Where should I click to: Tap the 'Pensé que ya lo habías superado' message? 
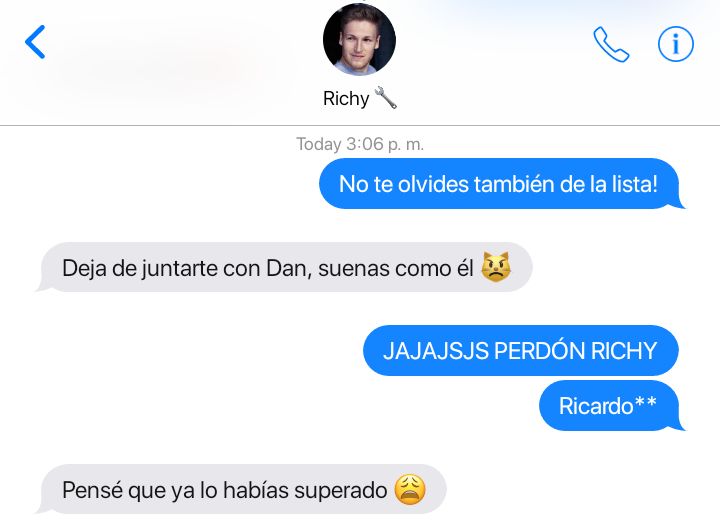(x=242, y=489)
